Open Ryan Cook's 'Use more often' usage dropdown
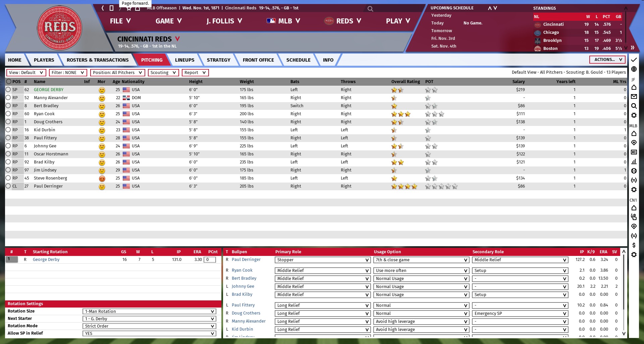Image resolution: width=644 pixels, height=344 pixels. pos(421,270)
